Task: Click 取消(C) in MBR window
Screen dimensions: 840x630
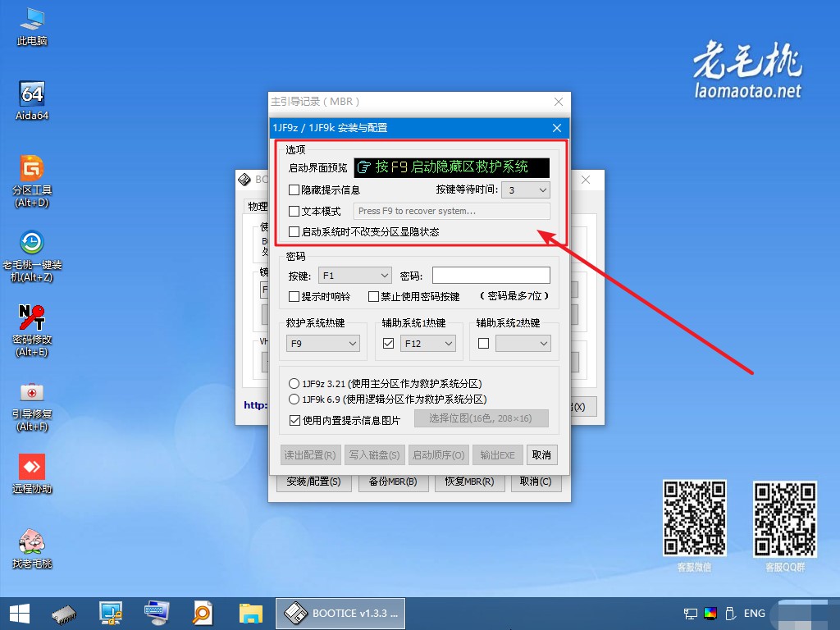Action: pos(536,482)
